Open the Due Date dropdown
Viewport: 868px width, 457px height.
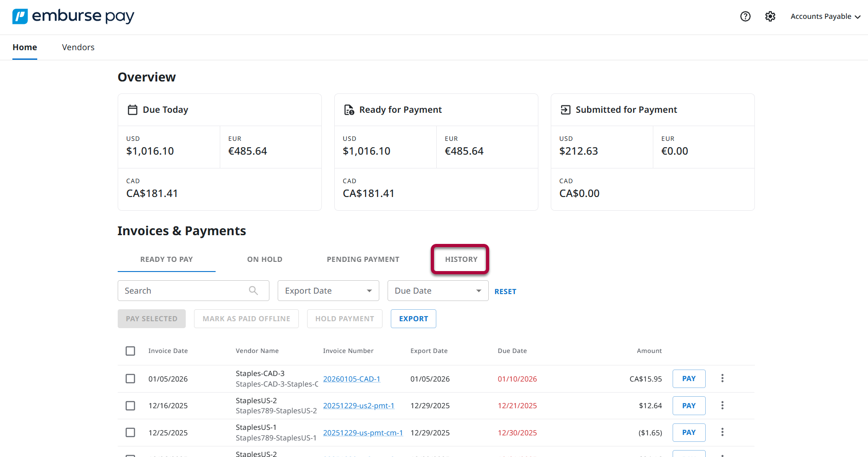tap(437, 290)
